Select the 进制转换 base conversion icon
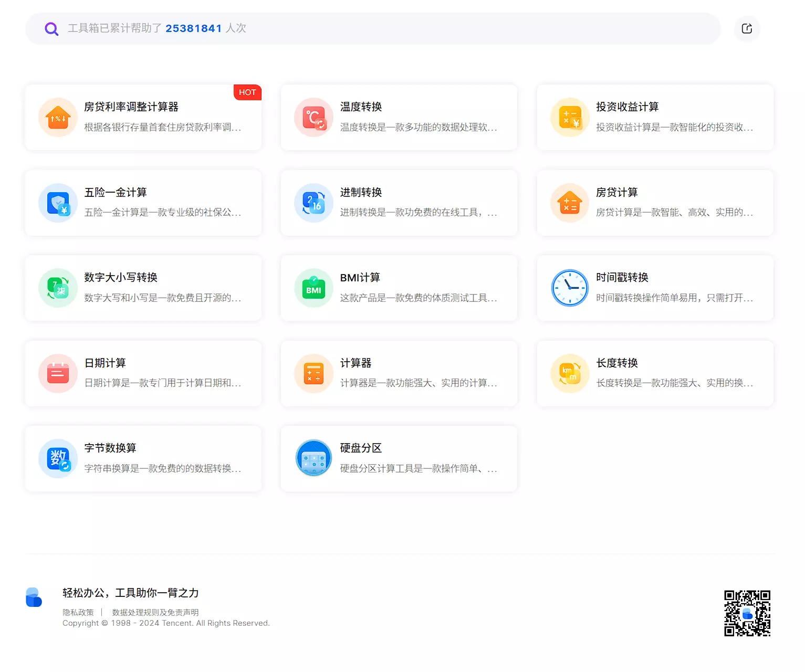Screen dimensions: 805x672 tap(313, 203)
